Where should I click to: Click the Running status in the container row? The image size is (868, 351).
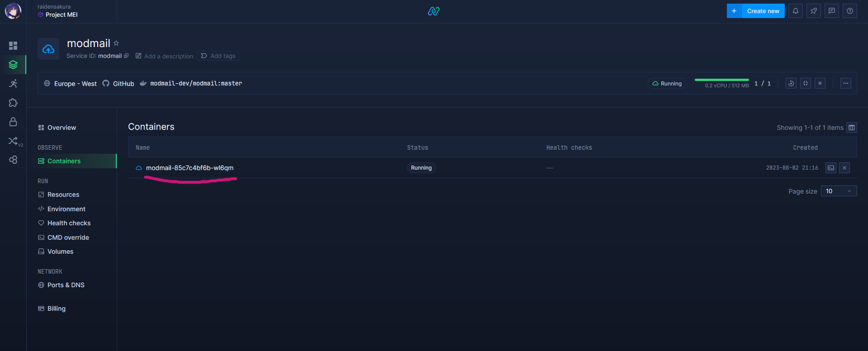pyautogui.click(x=421, y=168)
